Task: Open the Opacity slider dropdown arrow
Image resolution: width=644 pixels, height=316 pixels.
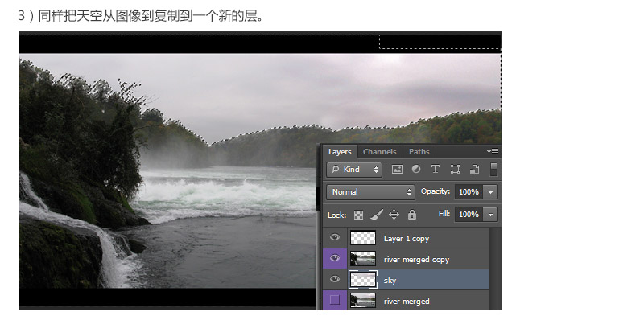Action: (490, 192)
